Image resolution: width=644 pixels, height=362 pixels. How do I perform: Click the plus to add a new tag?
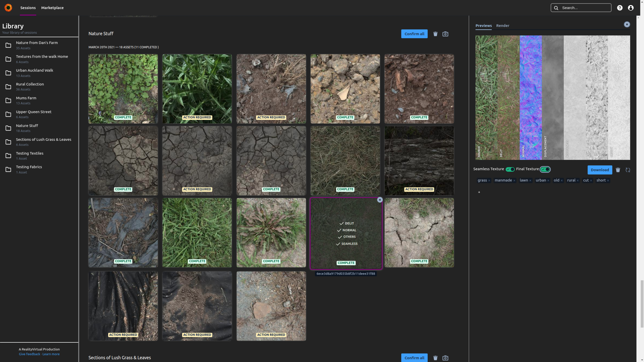coord(479,192)
